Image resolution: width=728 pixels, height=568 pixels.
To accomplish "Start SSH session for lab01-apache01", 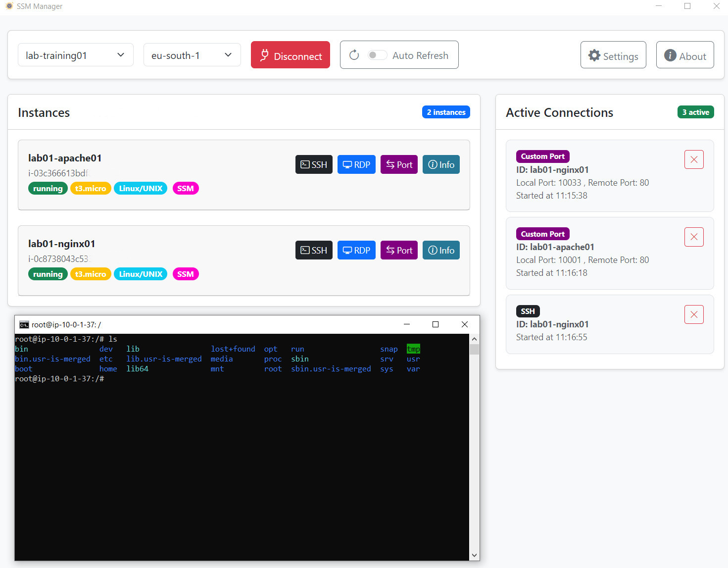I will [314, 164].
